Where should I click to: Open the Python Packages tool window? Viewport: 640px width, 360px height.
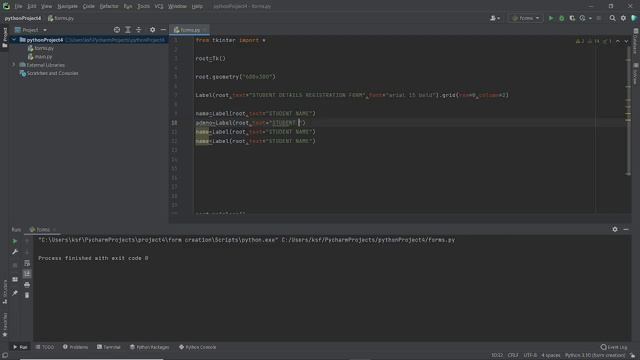tap(149, 347)
